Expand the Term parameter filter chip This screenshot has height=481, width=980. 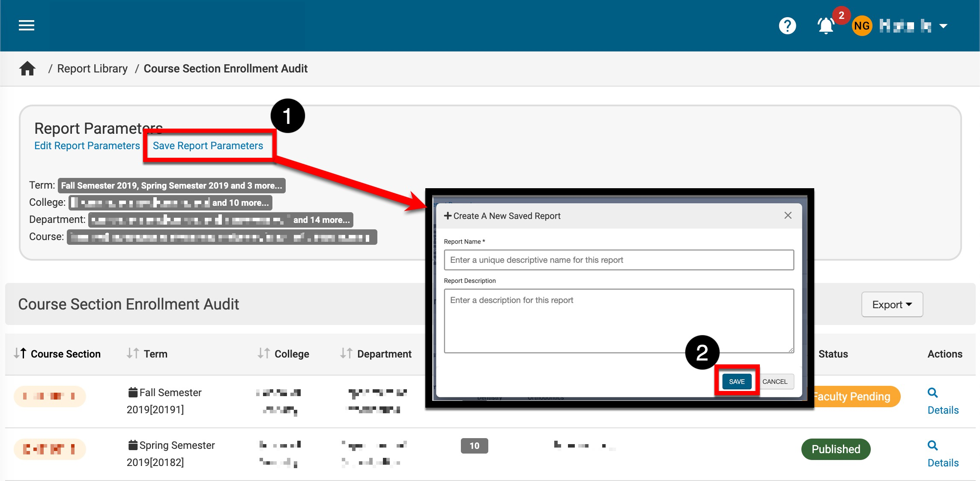pyautogui.click(x=171, y=186)
